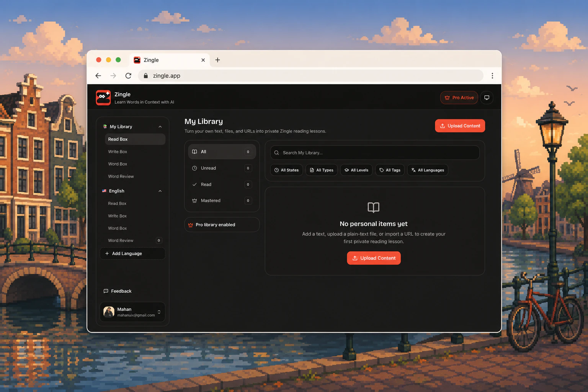Click the 'No personal items yet' heading

(374, 224)
